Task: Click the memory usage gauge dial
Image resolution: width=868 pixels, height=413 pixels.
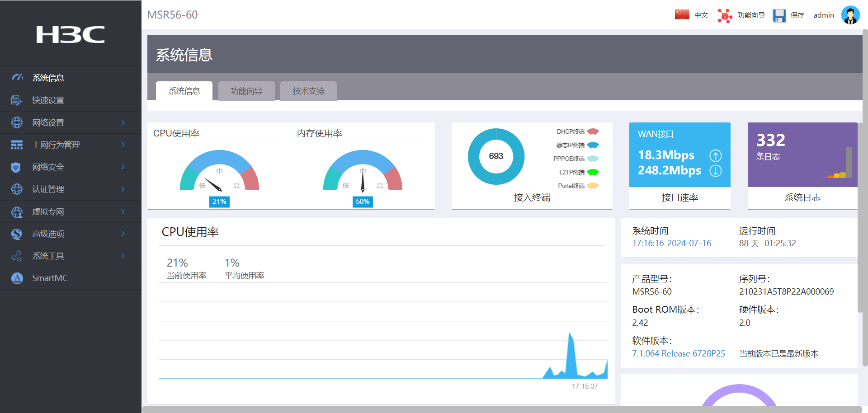Action: (x=363, y=170)
